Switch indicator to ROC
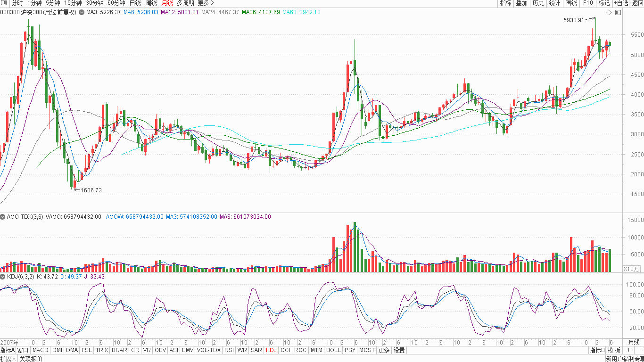644x362 pixels. pyautogui.click(x=300, y=350)
